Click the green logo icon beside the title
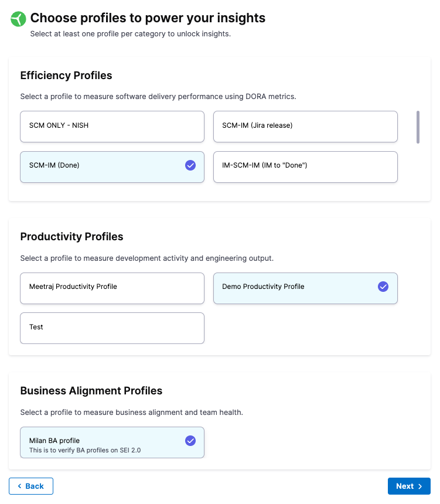This screenshot has width=440, height=504. point(18,19)
